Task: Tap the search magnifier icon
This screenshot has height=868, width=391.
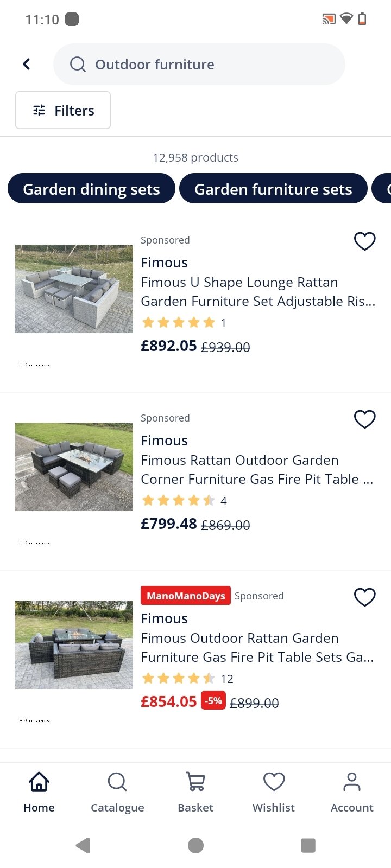Action: [78, 65]
